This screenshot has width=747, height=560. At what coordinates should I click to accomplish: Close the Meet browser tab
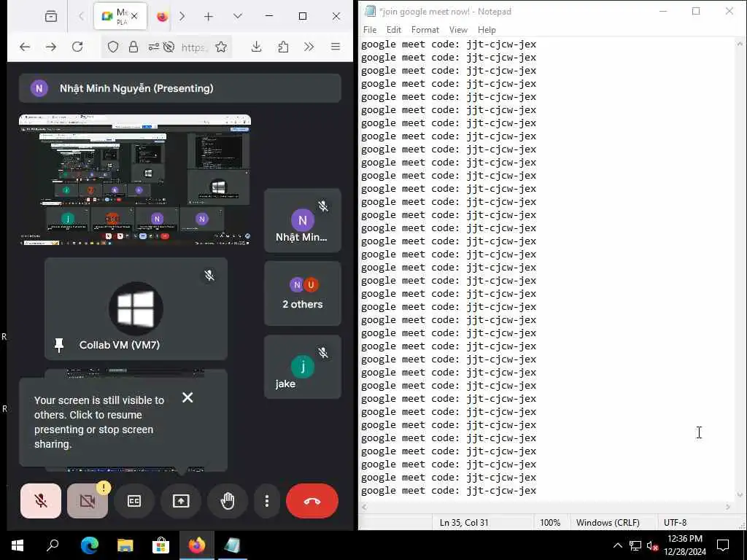tap(134, 16)
